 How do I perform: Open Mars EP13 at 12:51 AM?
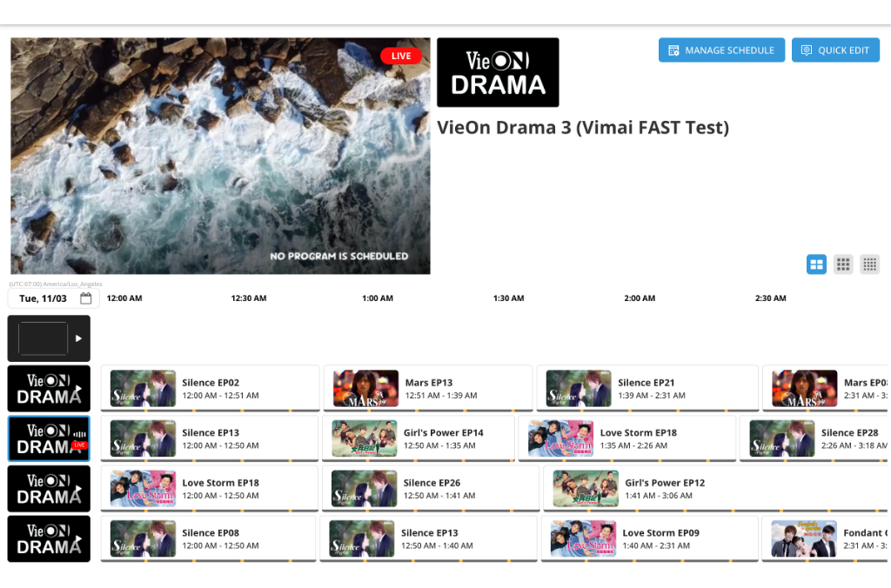point(427,389)
